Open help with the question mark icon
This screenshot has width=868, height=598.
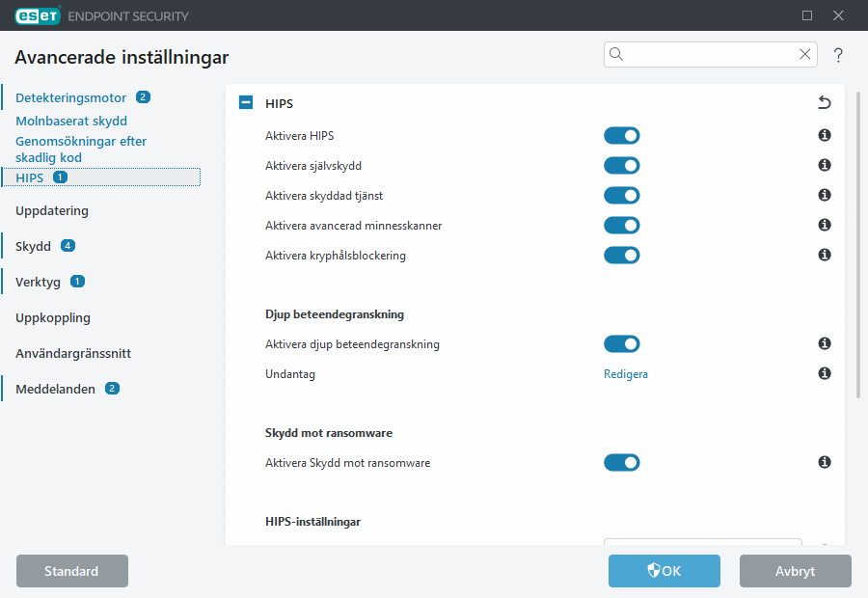(x=838, y=55)
